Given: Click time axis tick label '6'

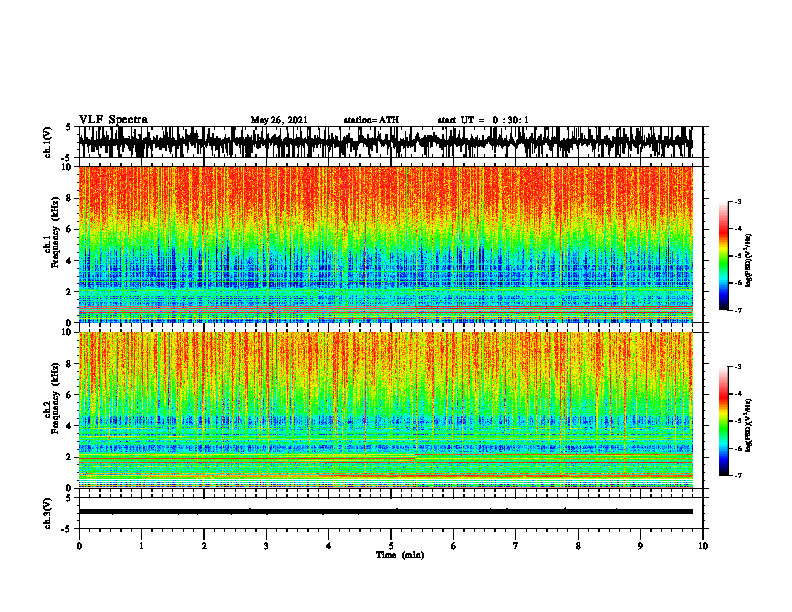Looking at the screenshot, I should pyautogui.click(x=454, y=546).
